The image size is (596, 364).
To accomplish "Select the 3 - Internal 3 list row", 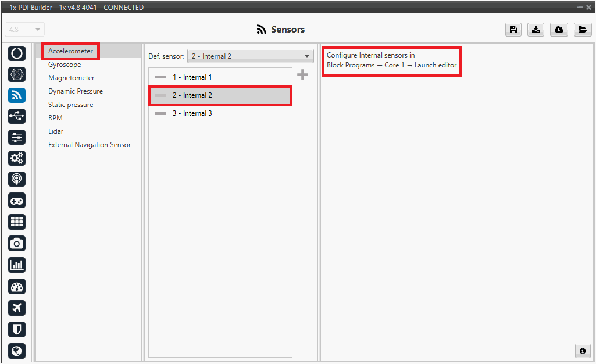I will 220,113.
